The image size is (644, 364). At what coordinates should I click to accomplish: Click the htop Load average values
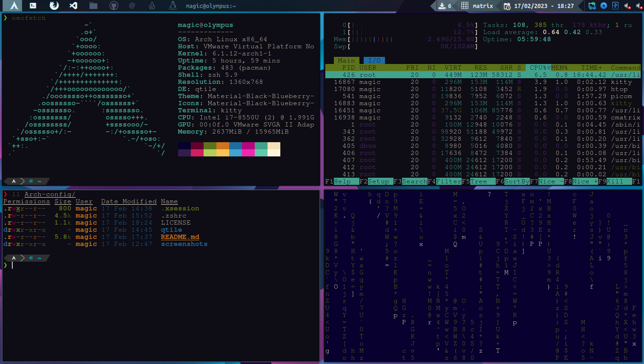point(572,32)
